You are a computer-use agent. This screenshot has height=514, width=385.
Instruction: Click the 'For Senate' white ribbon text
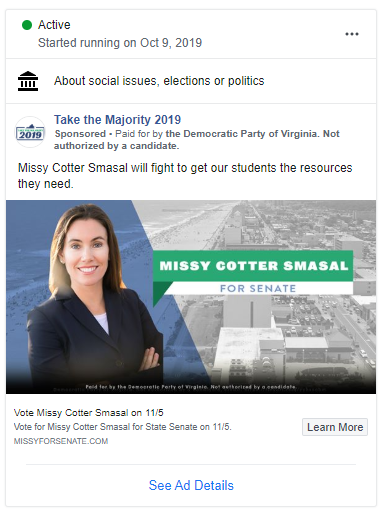258,288
